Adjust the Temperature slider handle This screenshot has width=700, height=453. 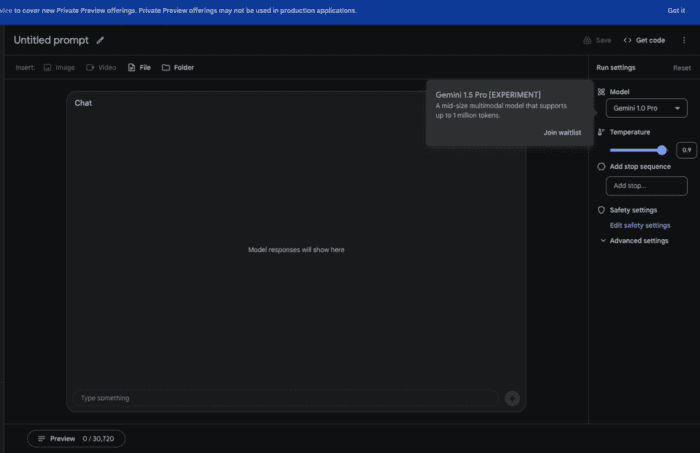pos(662,150)
